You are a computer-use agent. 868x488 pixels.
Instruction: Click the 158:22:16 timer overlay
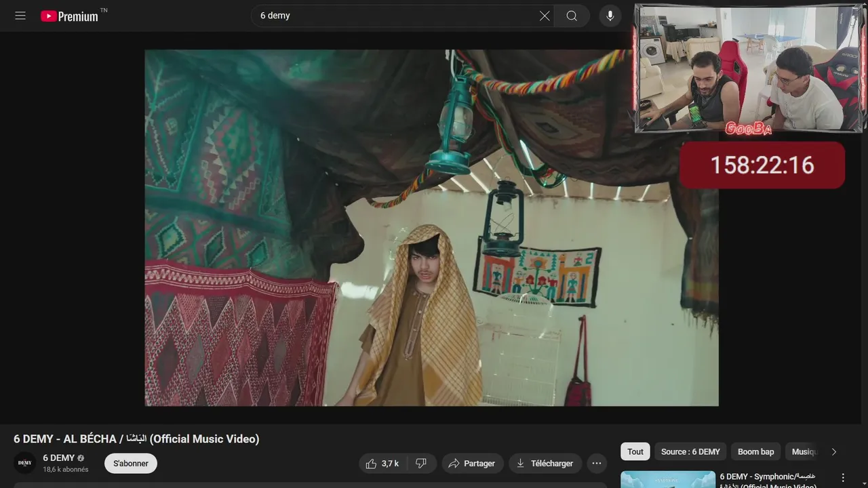pyautogui.click(x=762, y=165)
